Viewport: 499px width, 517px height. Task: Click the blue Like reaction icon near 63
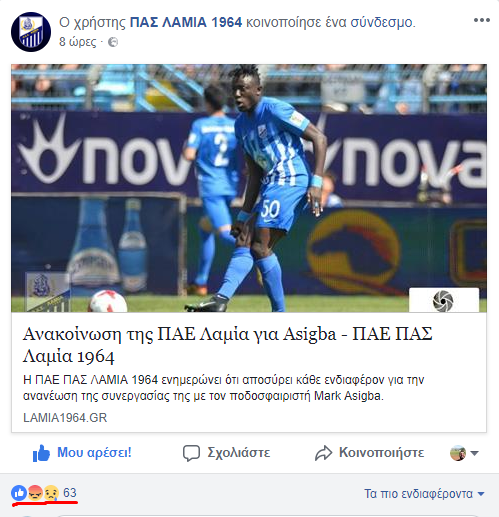pos(19,493)
